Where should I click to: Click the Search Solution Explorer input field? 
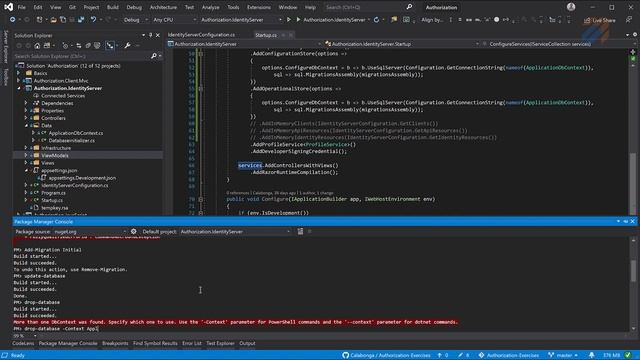(x=81, y=56)
